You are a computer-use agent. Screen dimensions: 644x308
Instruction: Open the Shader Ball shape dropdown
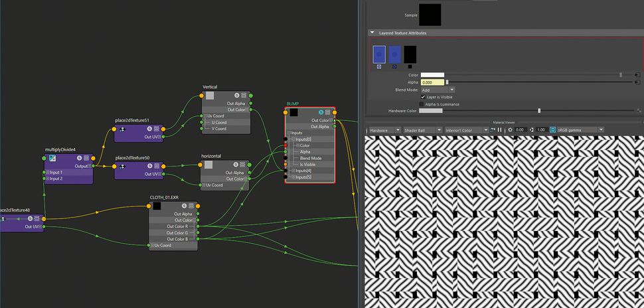click(422, 130)
